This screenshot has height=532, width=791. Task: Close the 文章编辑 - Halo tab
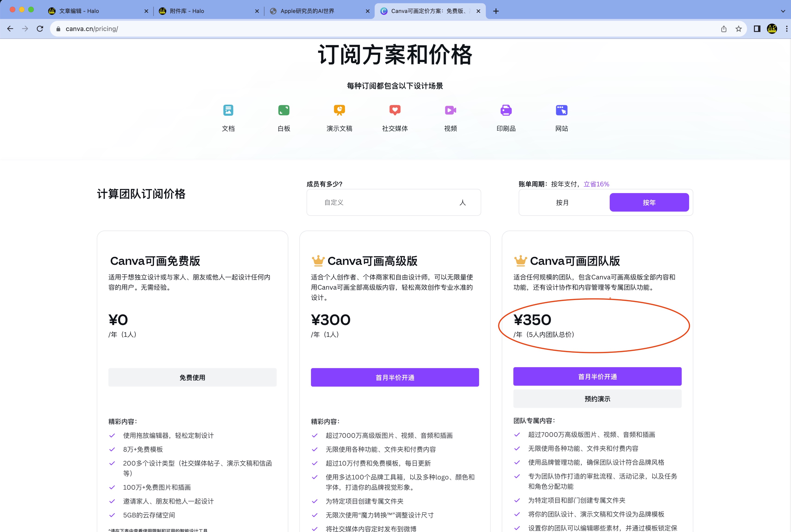click(x=146, y=11)
